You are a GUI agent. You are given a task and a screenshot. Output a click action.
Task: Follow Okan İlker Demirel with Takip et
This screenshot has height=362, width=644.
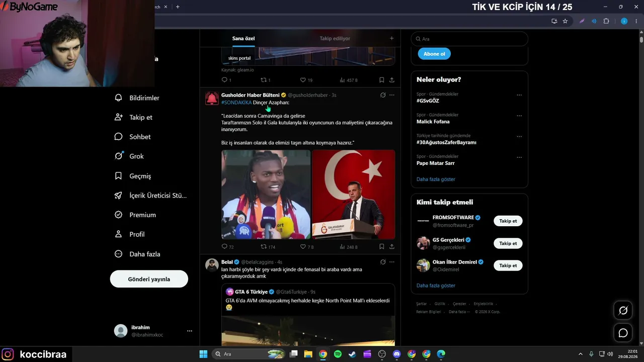tap(508, 265)
